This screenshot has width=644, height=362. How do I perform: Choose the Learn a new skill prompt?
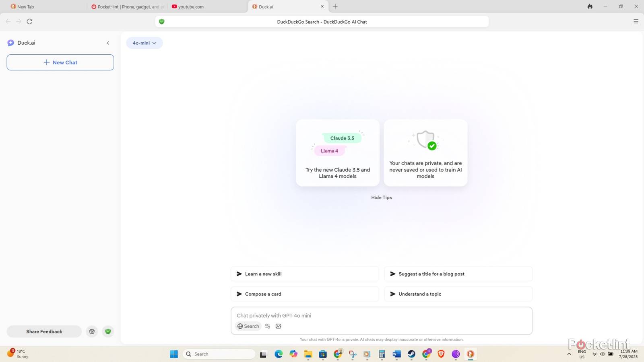(x=305, y=274)
